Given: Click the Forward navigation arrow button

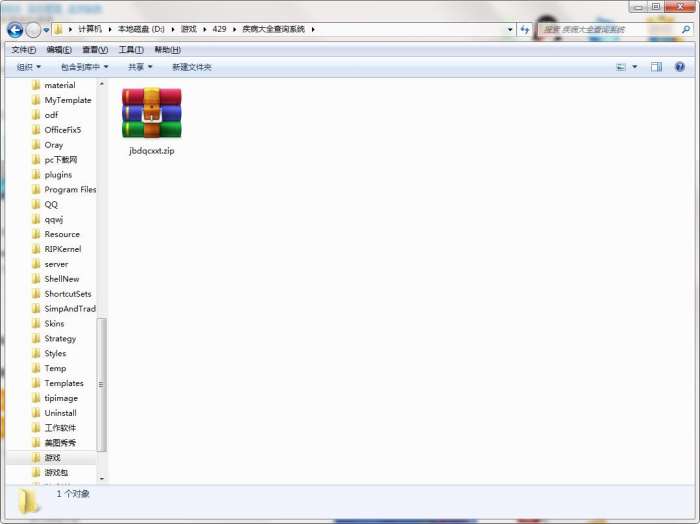Looking at the screenshot, I should coord(33,30).
